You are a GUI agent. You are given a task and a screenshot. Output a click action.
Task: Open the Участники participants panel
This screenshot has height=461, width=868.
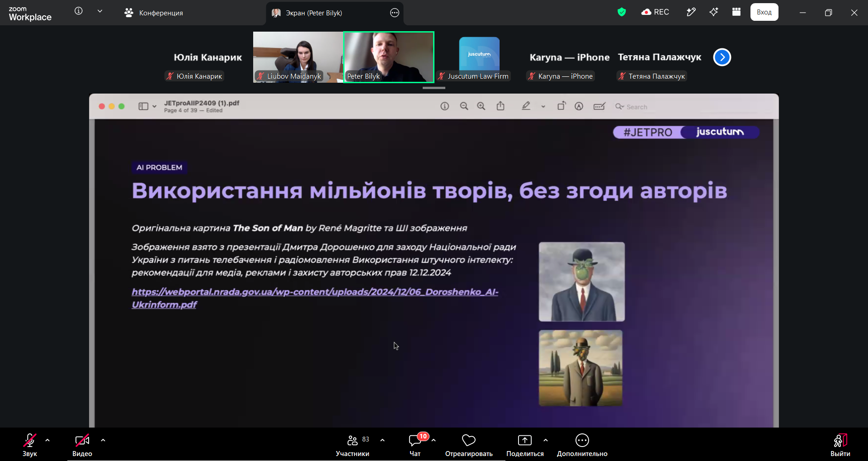(353, 445)
